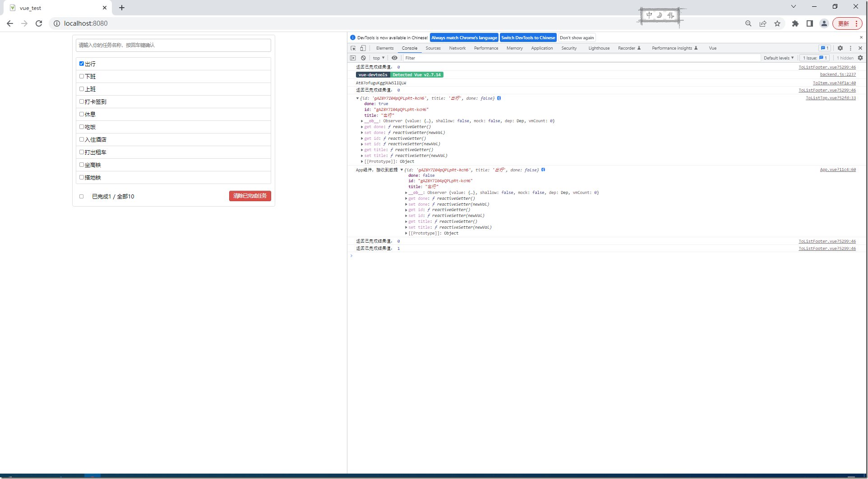868x479 pixels.
Task: Check the 下班 task
Action: [x=82, y=76]
